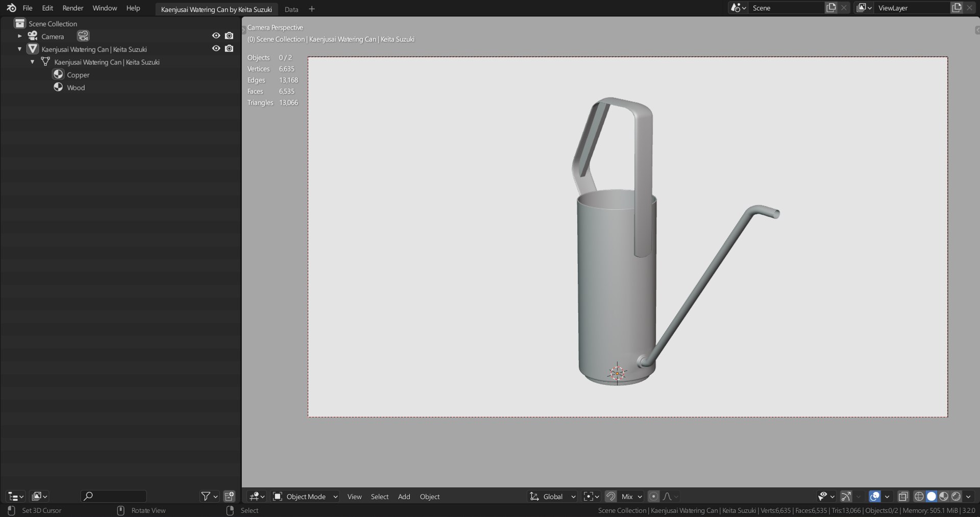
Task: Hide Watering Can object via eye icon
Action: 216,48
